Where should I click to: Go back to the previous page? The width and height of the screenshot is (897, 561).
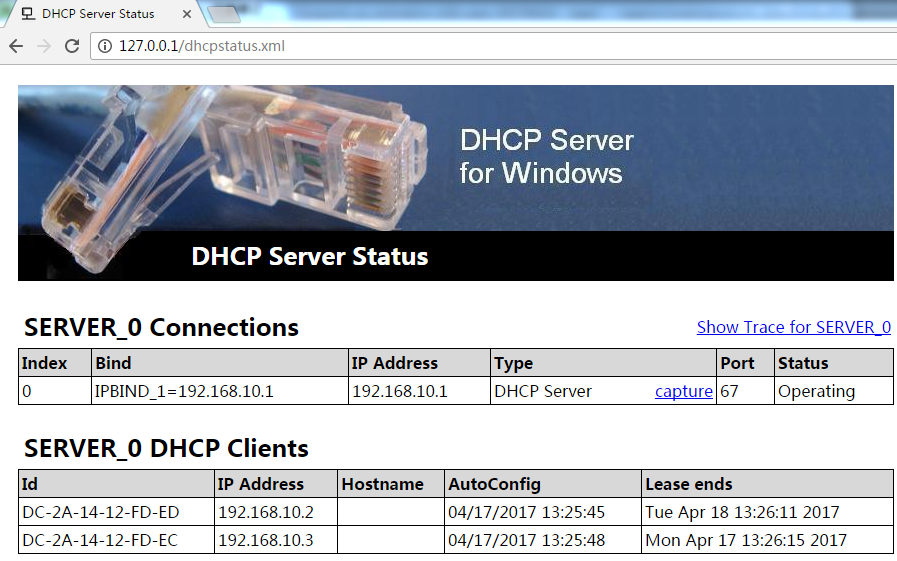pos(16,46)
